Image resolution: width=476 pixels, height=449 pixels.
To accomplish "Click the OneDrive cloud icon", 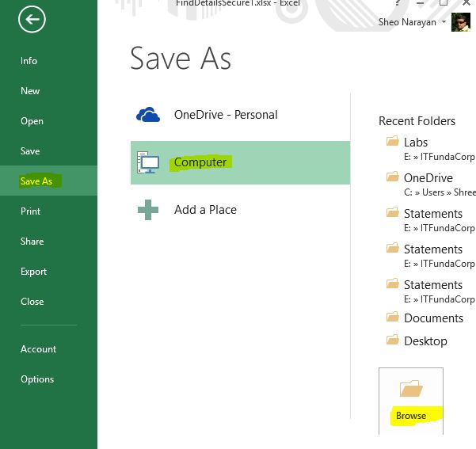I will pos(148,115).
